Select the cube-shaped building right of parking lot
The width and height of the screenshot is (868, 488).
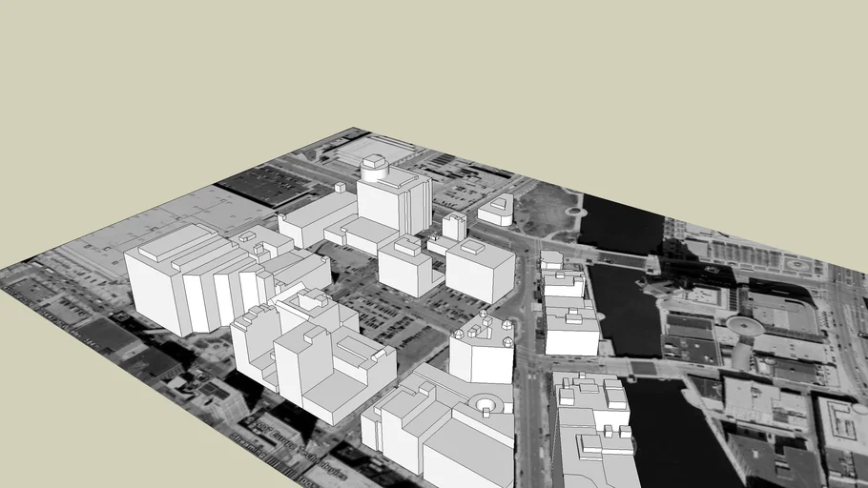[x=479, y=271]
